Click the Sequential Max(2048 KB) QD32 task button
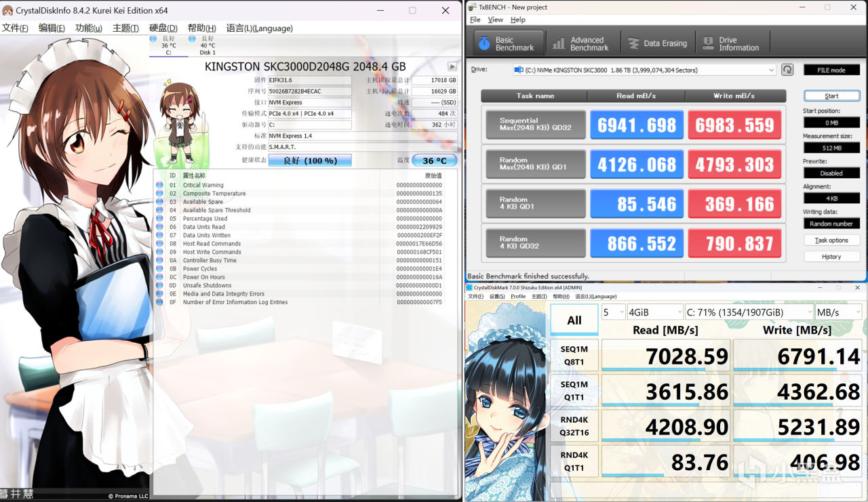 point(536,125)
